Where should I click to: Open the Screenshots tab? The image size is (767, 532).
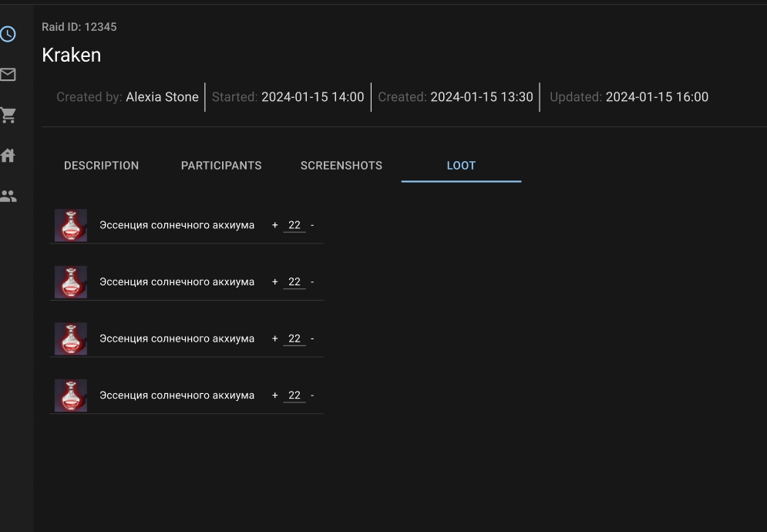tap(341, 166)
